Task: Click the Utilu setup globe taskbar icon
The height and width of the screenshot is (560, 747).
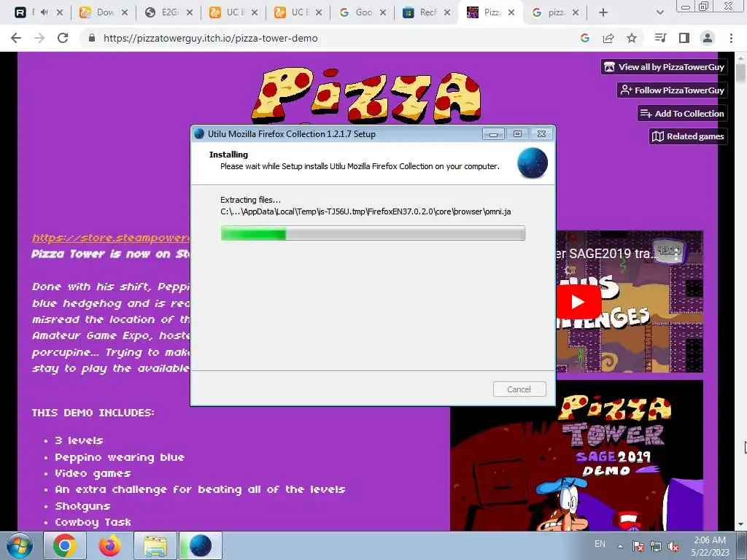Action: pos(200,545)
